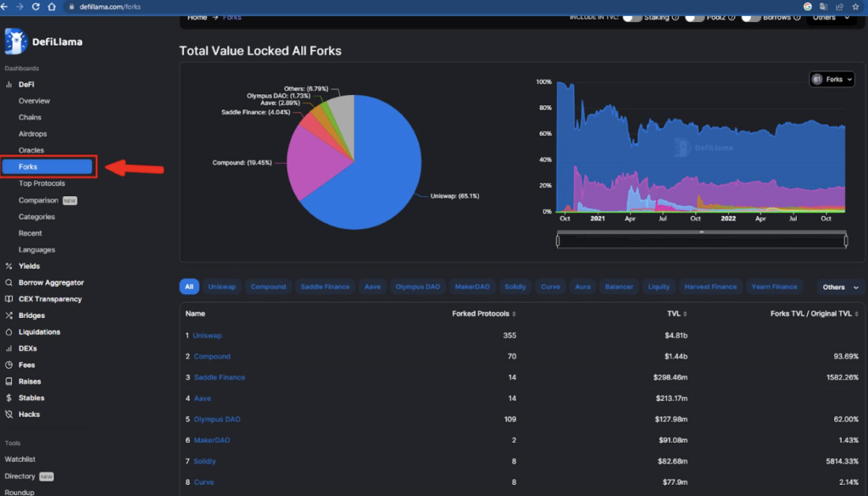Toggle Borrows inclusion in TVL
This screenshot has height=496, width=868.
751,18
